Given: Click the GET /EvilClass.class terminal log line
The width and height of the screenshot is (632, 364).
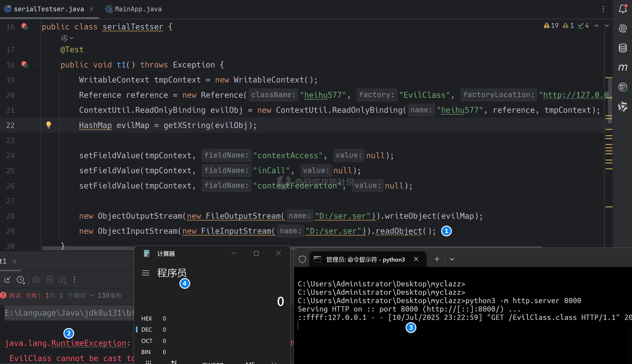Looking at the screenshot, I should [x=465, y=317].
